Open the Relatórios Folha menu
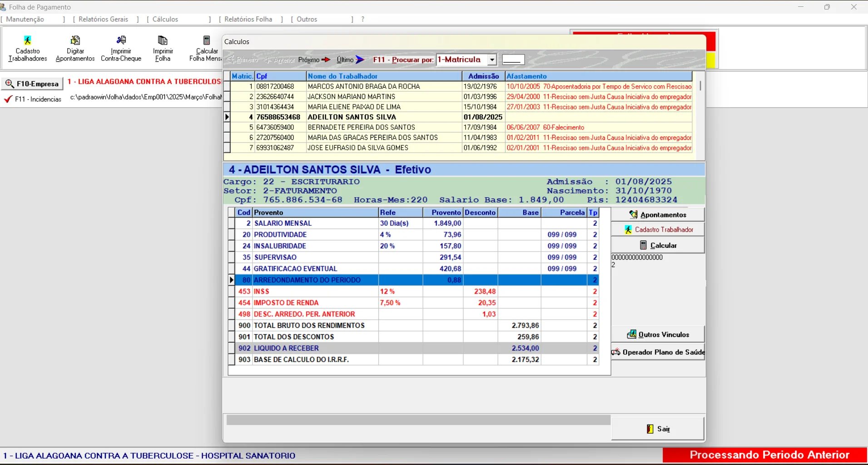The height and width of the screenshot is (465, 868). point(248,19)
